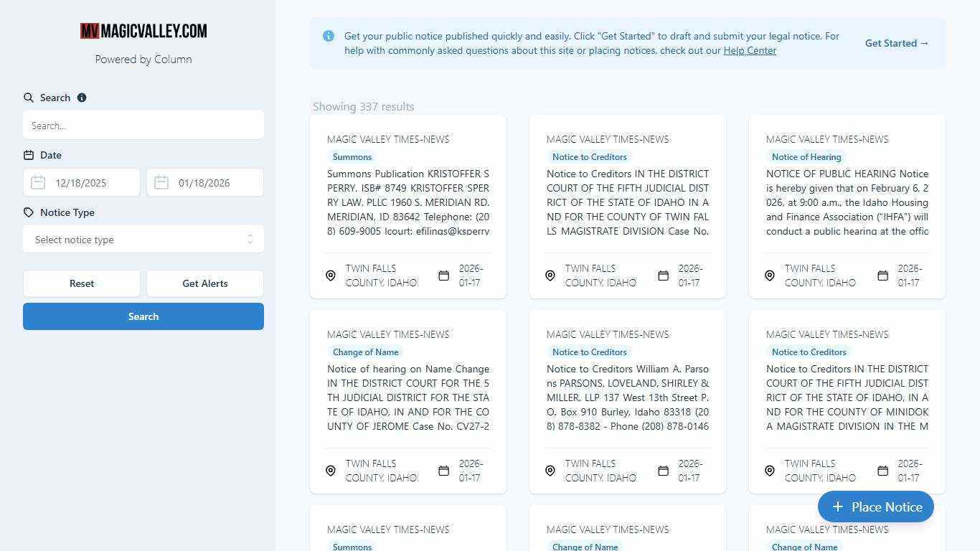Click the MagicValley.com logo

[x=143, y=31]
